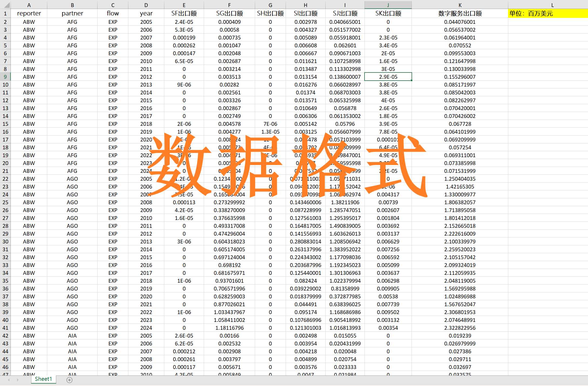588x386 pixels.
Task: Select column K header
Action: pyautogui.click(x=460, y=5)
